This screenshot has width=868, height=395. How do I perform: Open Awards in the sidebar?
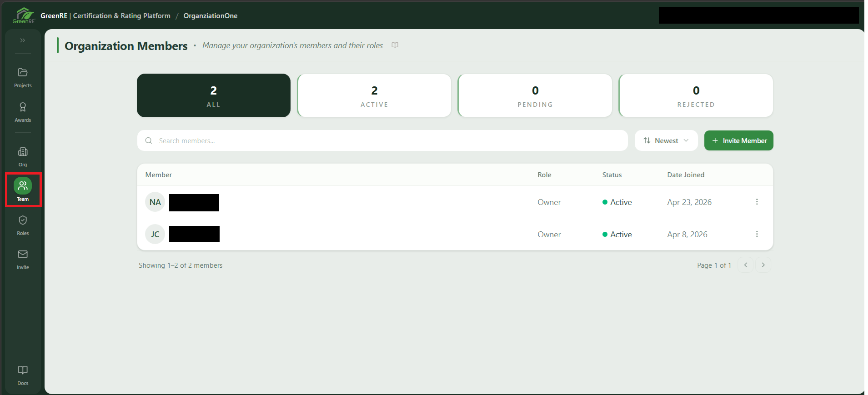coord(23,112)
